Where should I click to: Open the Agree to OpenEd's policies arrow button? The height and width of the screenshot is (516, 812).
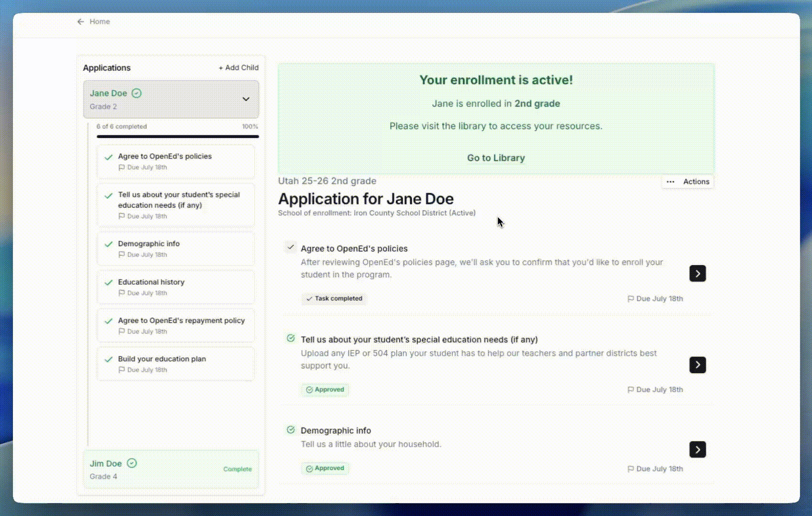point(697,274)
